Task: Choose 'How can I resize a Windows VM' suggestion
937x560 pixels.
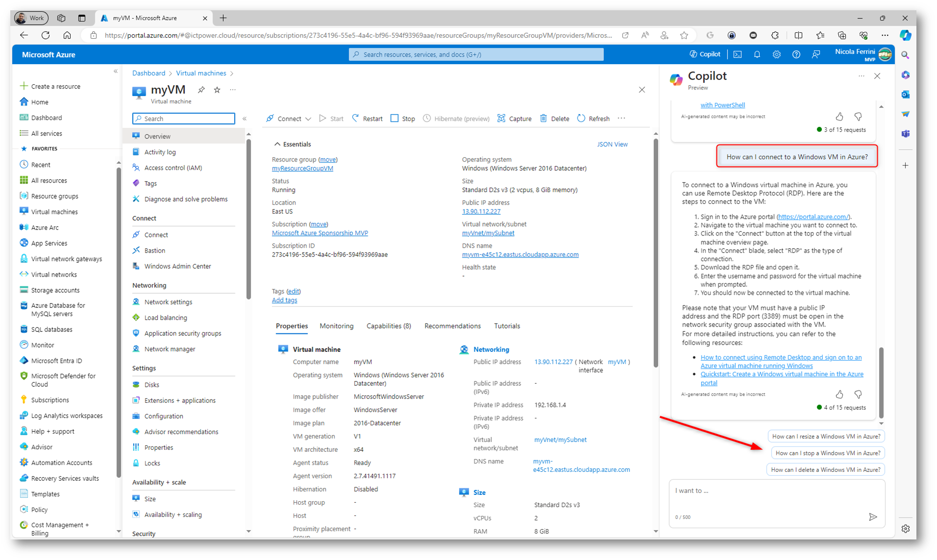Action: (826, 436)
